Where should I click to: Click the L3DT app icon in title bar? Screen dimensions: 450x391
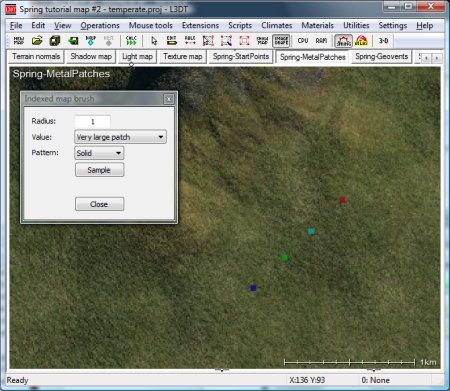pos(11,9)
